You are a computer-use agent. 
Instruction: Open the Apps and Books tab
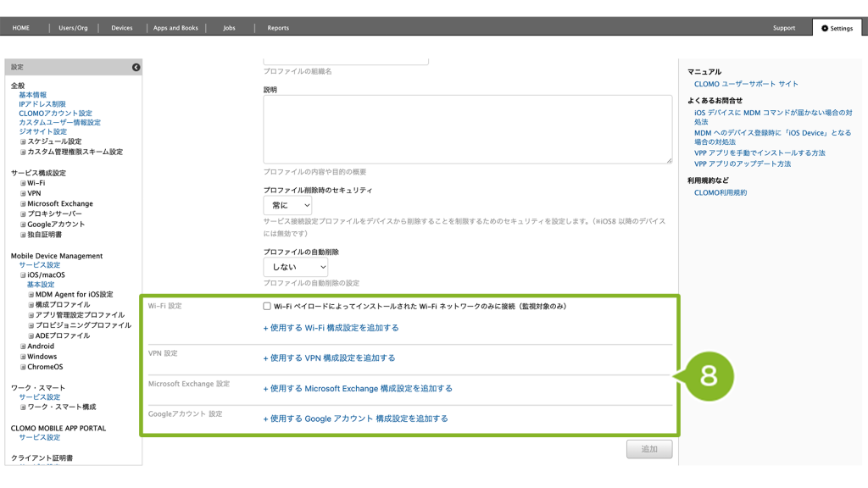(x=175, y=28)
